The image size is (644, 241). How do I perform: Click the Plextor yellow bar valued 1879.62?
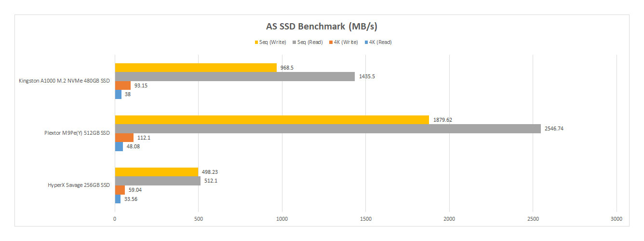click(x=272, y=120)
